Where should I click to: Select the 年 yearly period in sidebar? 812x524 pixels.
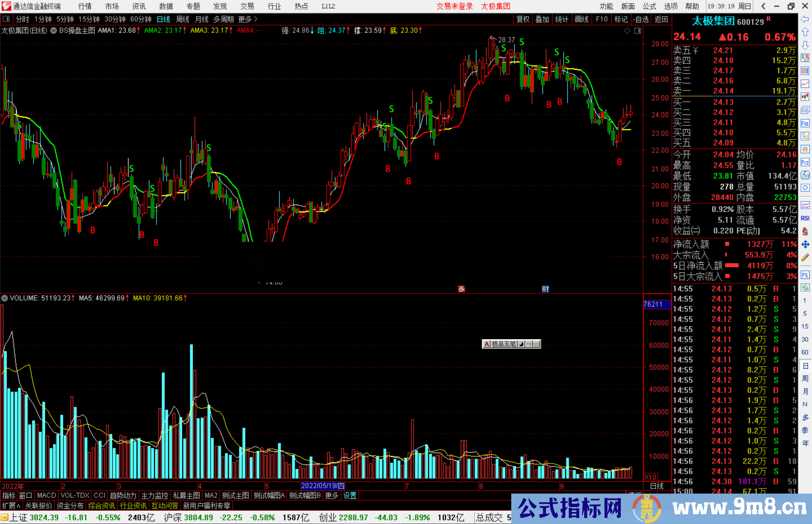point(805,443)
